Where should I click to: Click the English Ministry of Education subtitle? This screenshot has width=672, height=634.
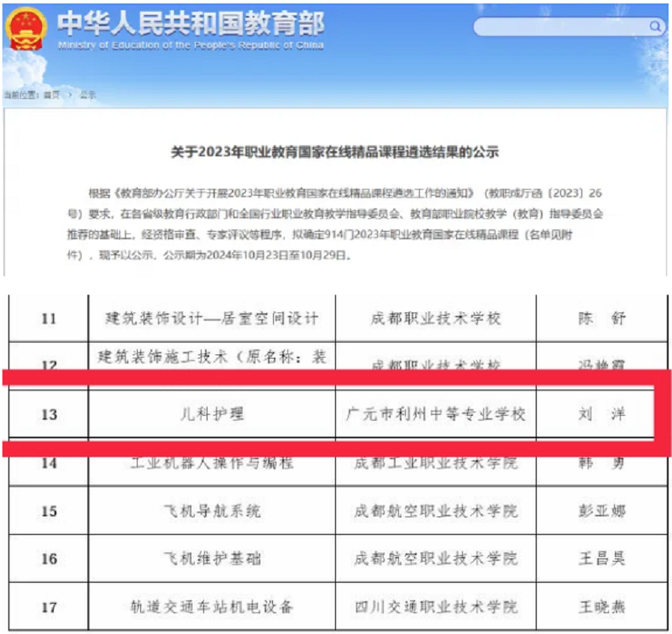tap(191, 45)
